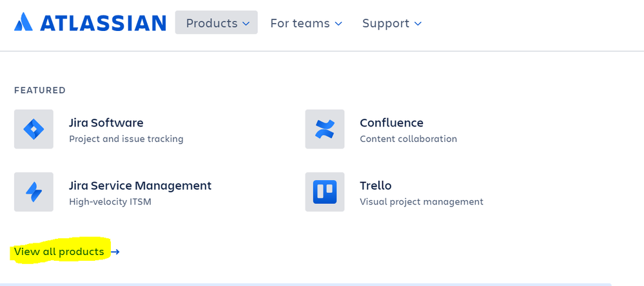Expand the Support dropdown
Viewport: 644px width, 286px height.
pyautogui.click(x=391, y=23)
